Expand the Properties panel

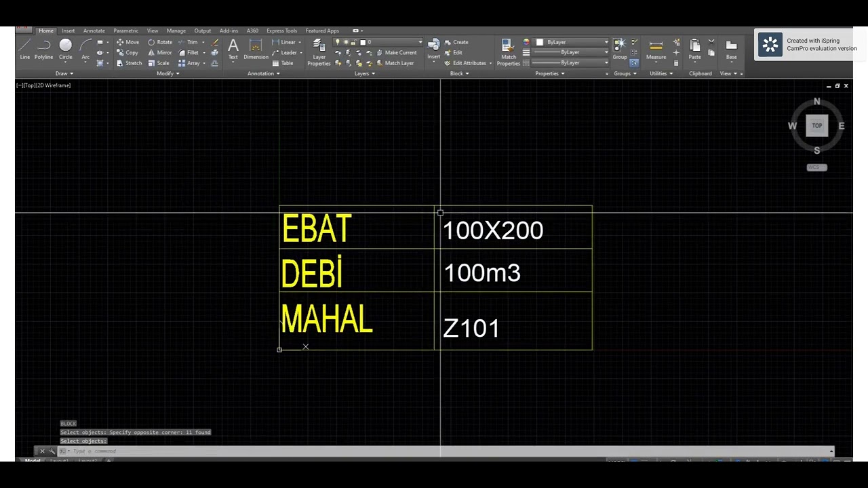click(x=549, y=73)
